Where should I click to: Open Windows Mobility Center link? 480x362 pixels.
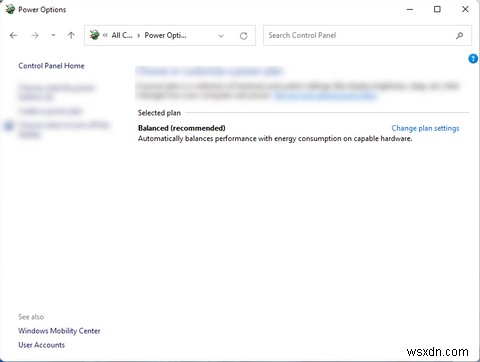[x=59, y=331]
